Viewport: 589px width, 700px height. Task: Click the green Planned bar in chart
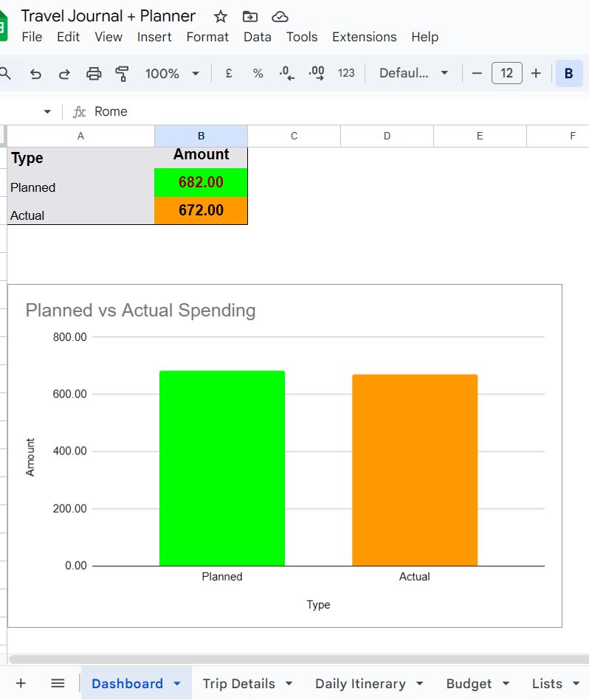[x=222, y=468]
